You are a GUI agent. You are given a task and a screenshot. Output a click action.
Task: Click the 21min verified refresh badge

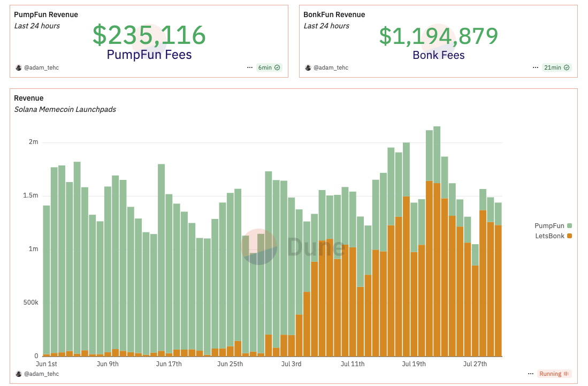pyautogui.click(x=556, y=67)
